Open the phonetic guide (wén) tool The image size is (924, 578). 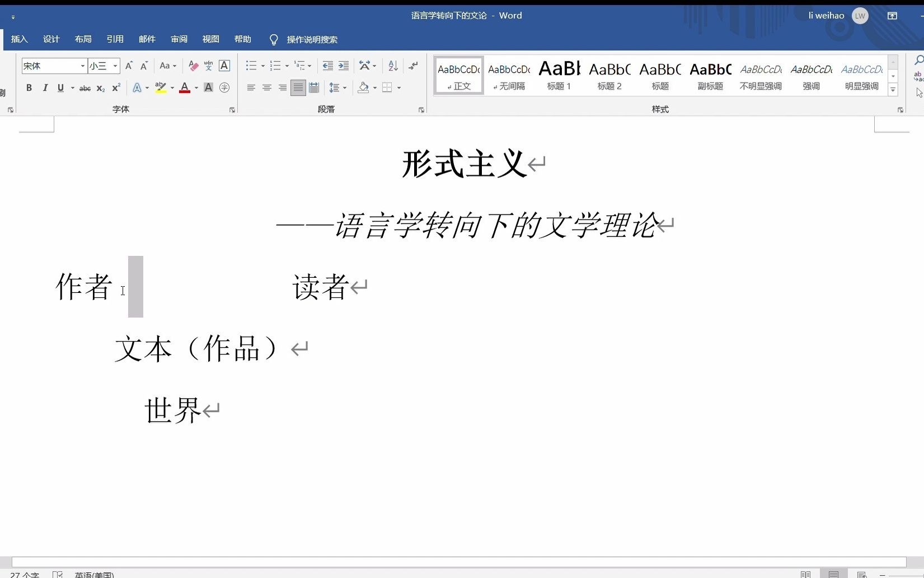click(208, 66)
